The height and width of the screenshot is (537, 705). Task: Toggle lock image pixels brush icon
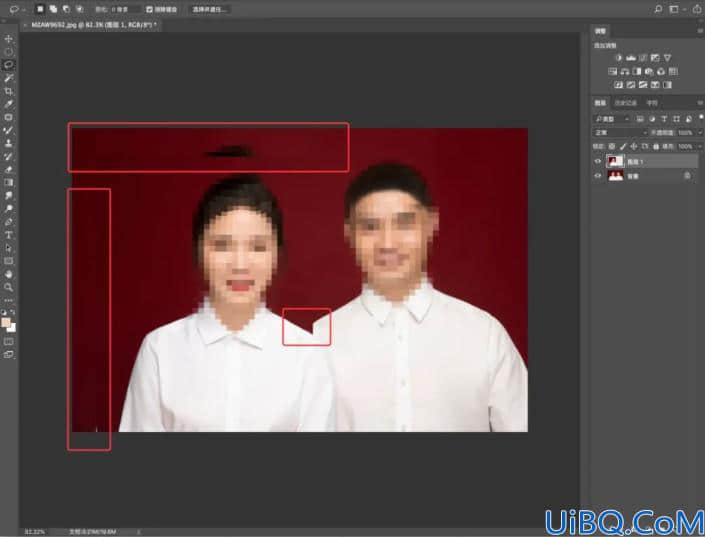(x=623, y=146)
